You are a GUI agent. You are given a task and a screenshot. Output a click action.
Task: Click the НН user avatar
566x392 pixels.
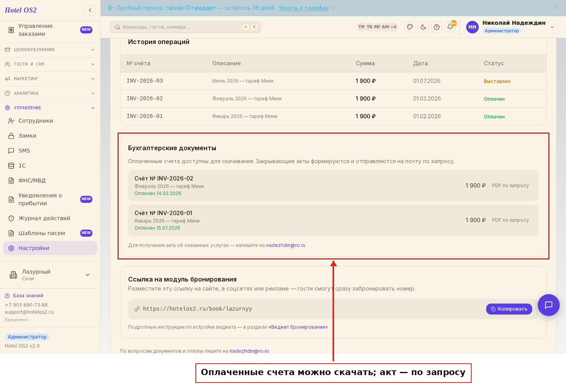pyautogui.click(x=472, y=27)
